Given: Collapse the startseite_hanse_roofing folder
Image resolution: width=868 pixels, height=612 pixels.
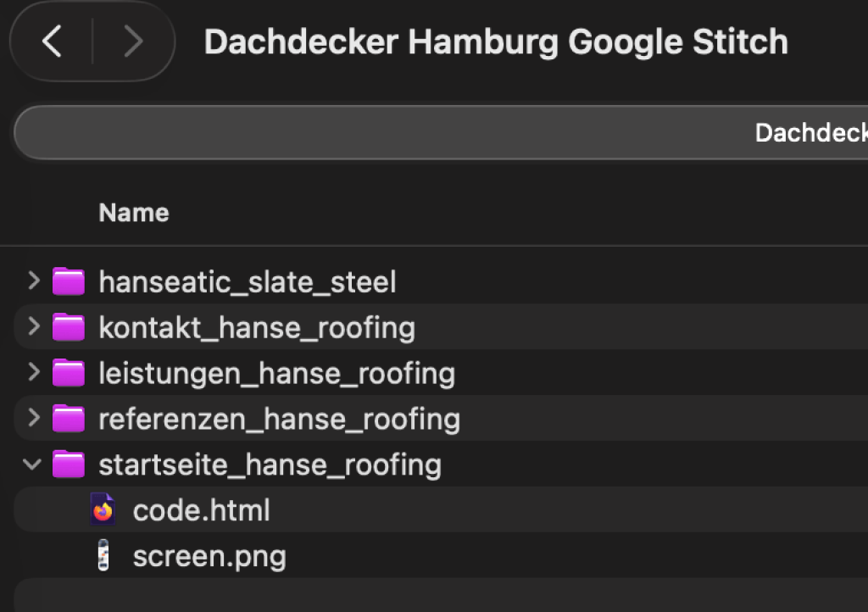Looking at the screenshot, I should tap(31, 464).
